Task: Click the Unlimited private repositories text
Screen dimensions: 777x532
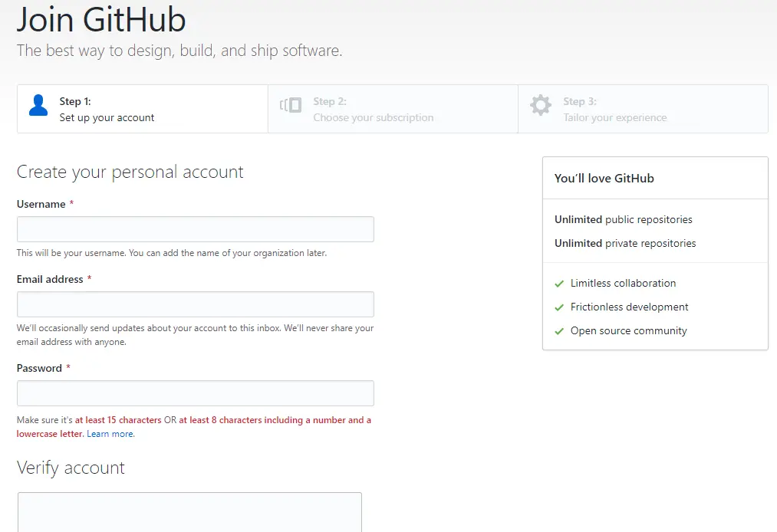Action: pyautogui.click(x=625, y=243)
